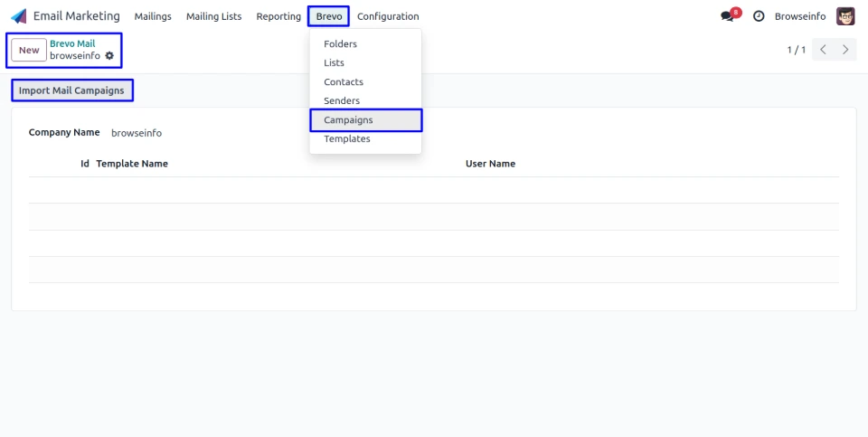
Task: Select Folders from Brevo menu
Action: (x=340, y=44)
